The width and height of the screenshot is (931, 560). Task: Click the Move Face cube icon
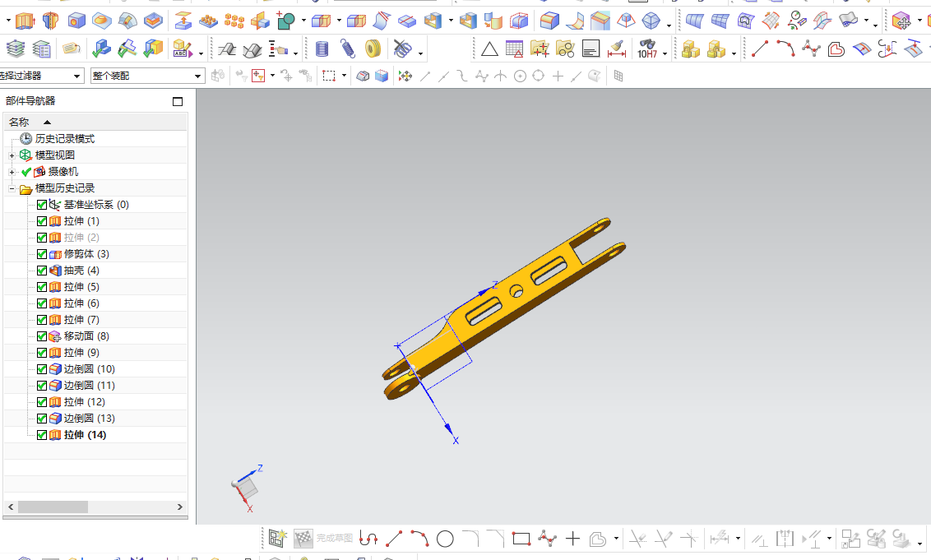pos(901,21)
